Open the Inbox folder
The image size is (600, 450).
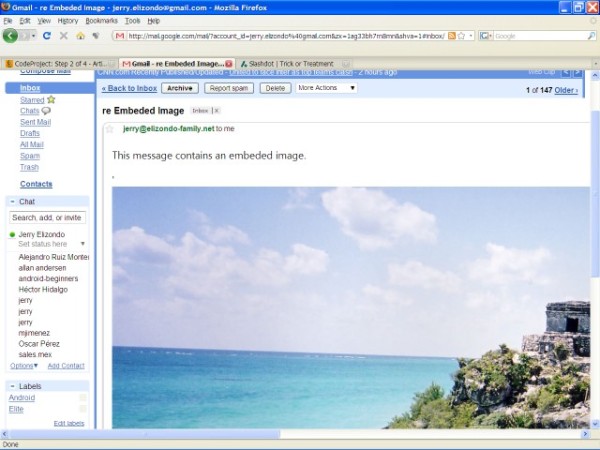coord(30,88)
